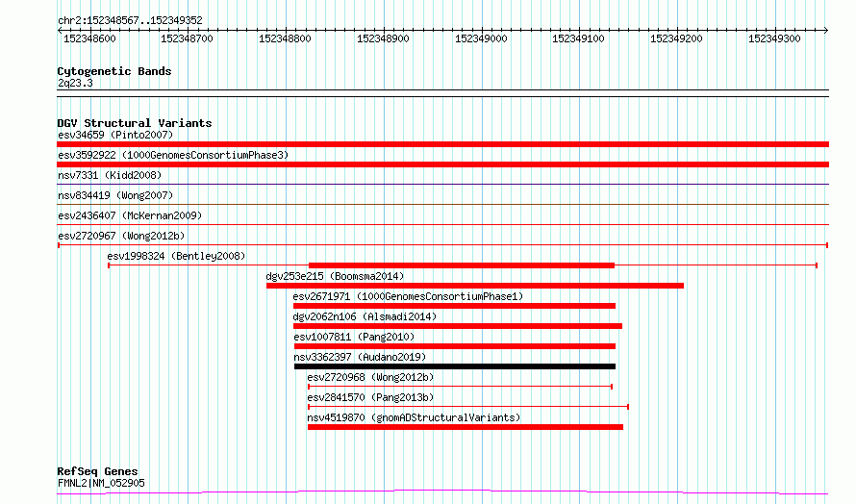Viewport: 856px width, 504px height.
Task: Click the esv34659 (Pinto2007) variant label
Action: coord(115,135)
